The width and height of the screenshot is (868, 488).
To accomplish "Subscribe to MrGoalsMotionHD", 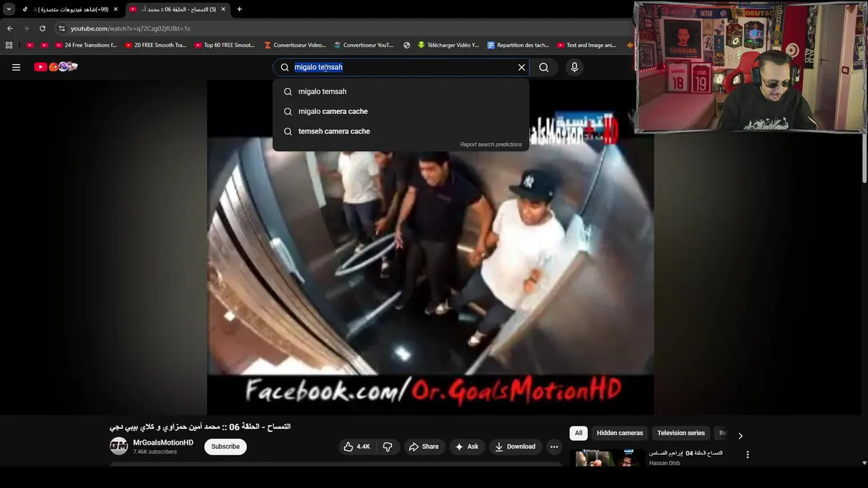I will coord(225,447).
